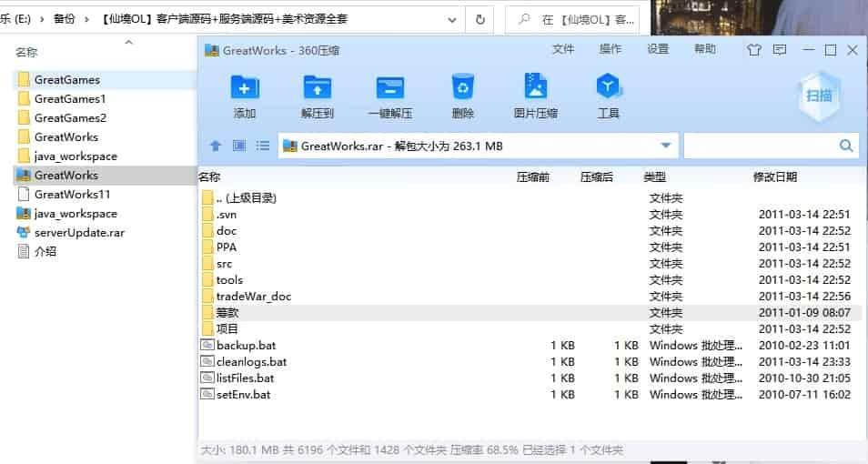Click the 删除 (Delete) trash icon
Viewport: 868px width, 464px height.
[x=463, y=87]
